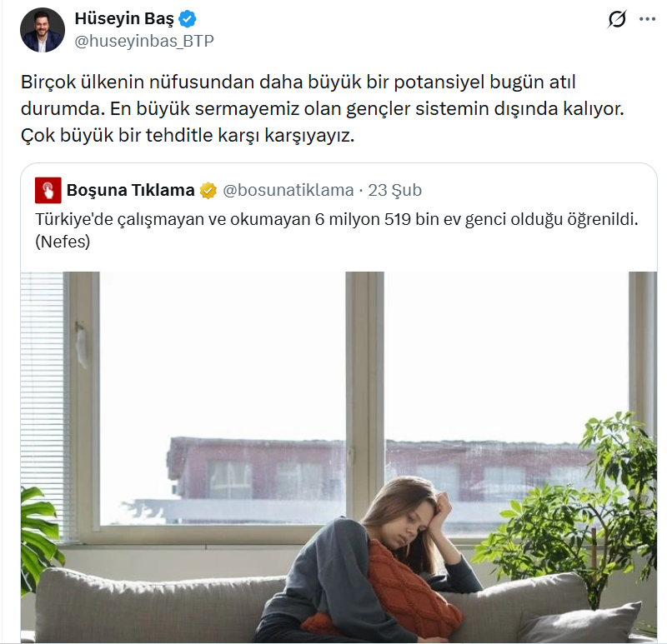The height and width of the screenshot is (644, 667).
Task: Click the Grok explain-post icon
Action: 616,19
